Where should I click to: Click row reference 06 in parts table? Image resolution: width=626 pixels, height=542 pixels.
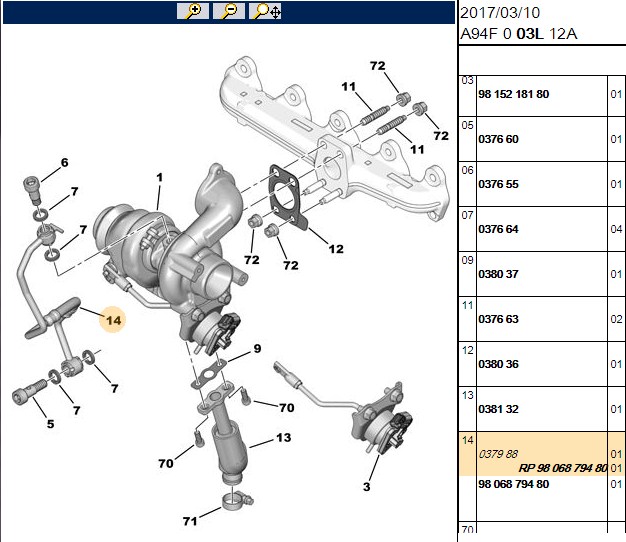point(467,170)
